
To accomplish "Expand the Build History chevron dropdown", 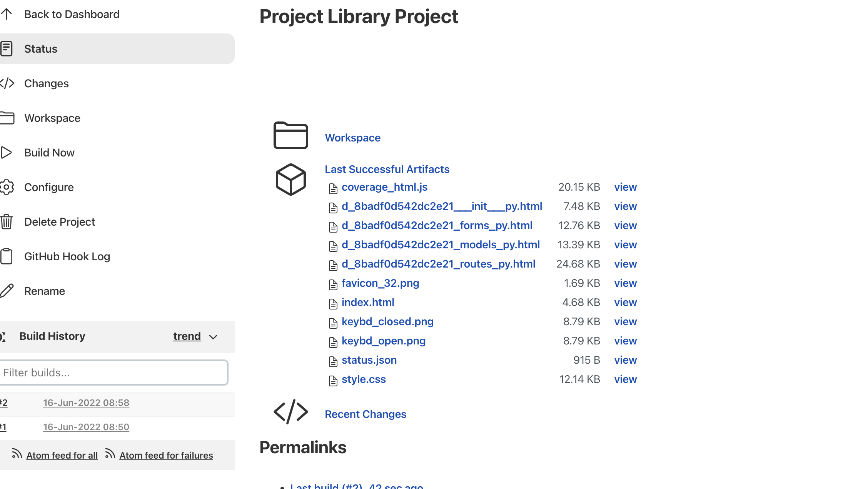I will tap(213, 337).
